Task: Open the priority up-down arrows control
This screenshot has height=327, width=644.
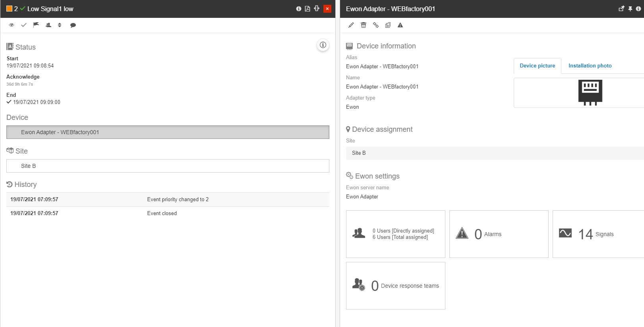Action: tap(60, 25)
